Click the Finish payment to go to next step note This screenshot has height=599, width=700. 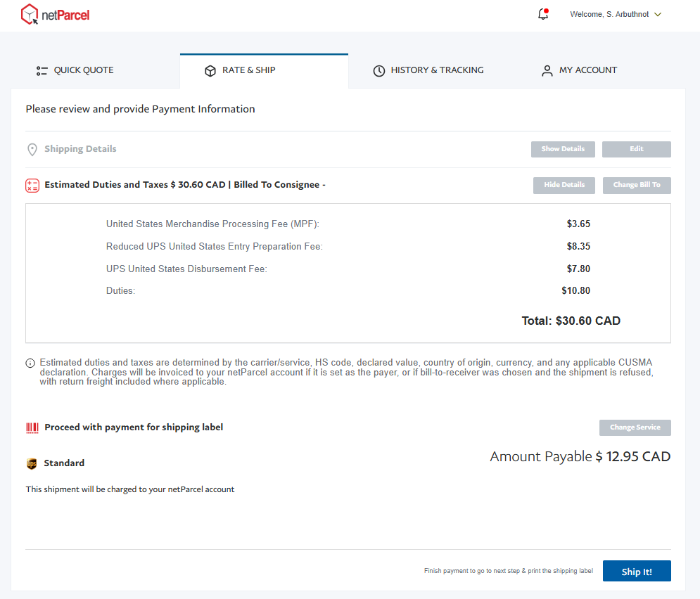[509, 571]
